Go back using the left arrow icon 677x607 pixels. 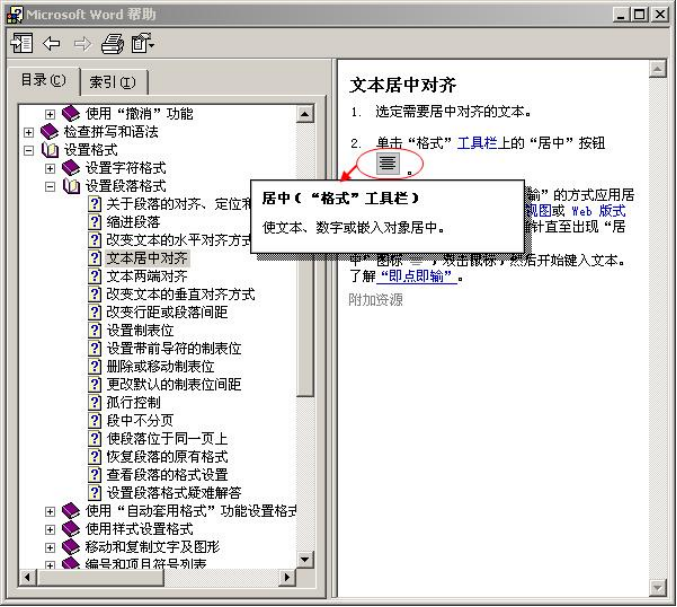[x=52, y=43]
